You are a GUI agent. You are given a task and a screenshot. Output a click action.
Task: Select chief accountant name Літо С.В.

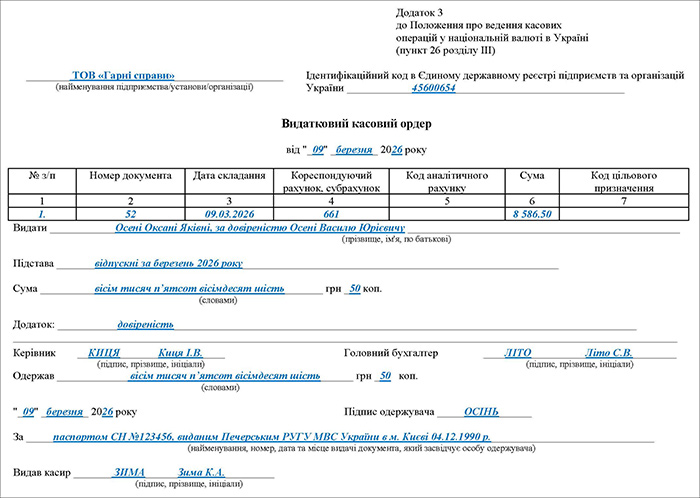[608, 352]
